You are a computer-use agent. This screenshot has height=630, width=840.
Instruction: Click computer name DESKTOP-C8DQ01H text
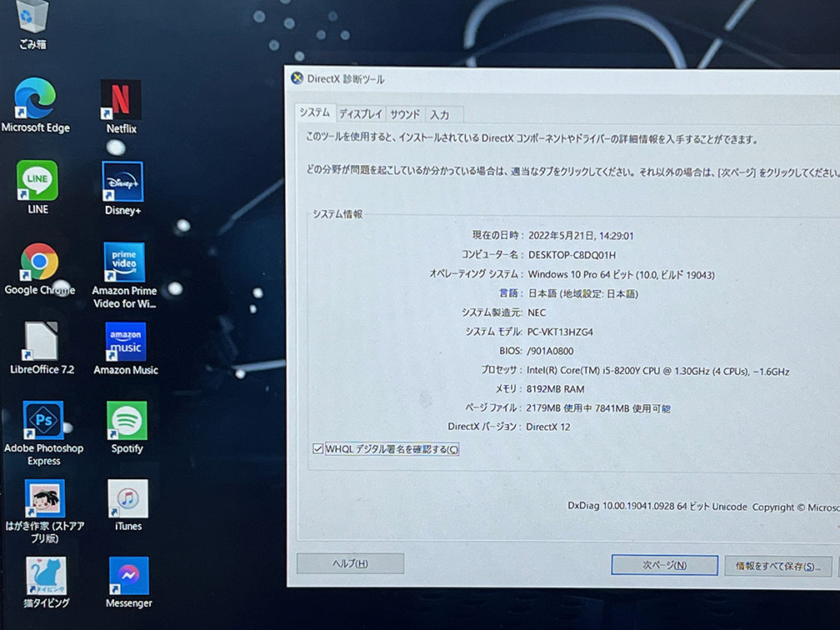pos(572,255)
